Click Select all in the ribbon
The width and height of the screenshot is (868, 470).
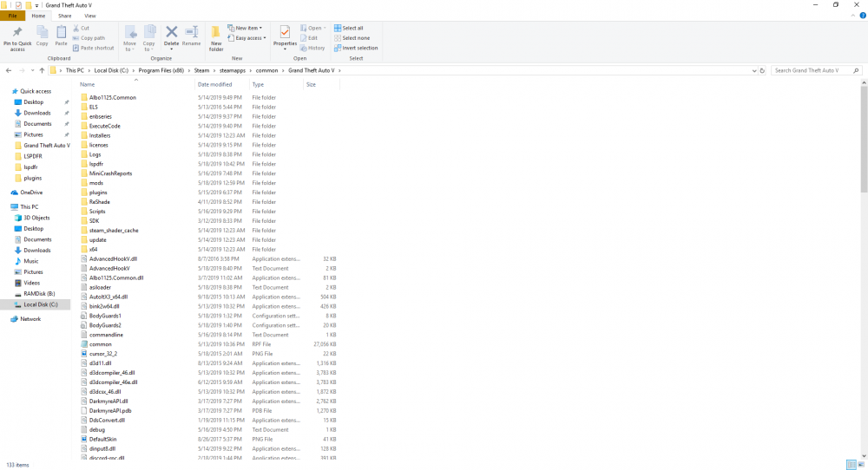pos(349,29)
